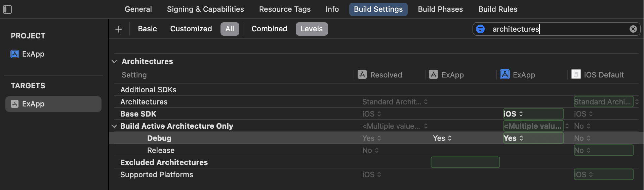Click the Resolved column icon

(x=362, y=74)
